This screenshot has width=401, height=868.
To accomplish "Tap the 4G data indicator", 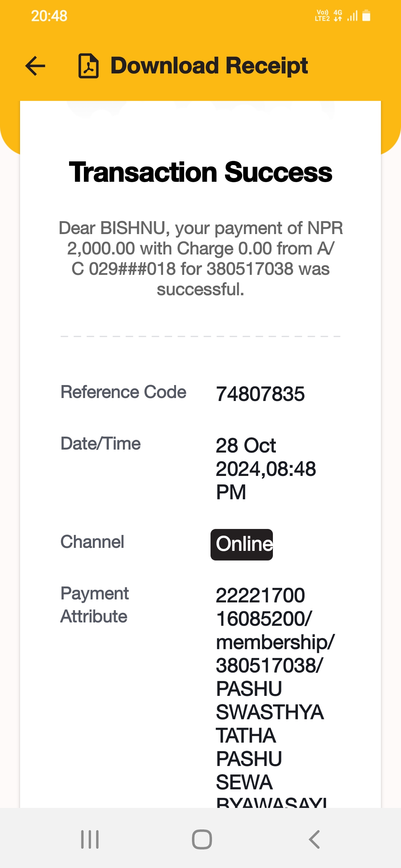I will click(x=338, y=16).
